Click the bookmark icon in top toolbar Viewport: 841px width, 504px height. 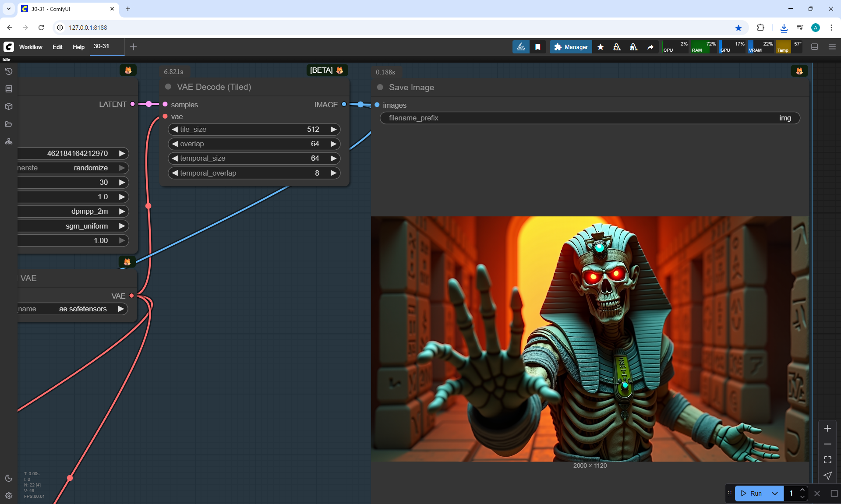(538, 47)
